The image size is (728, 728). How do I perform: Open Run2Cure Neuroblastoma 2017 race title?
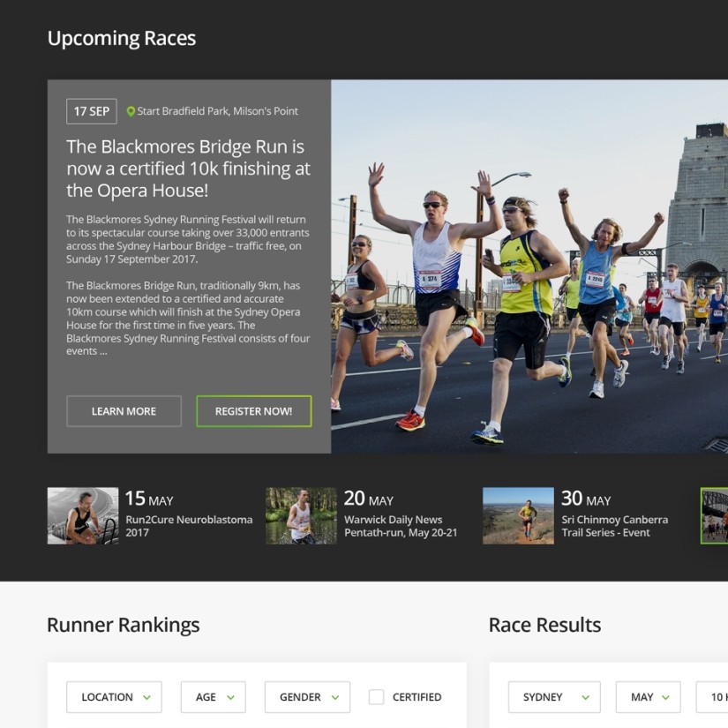(189, 526)
